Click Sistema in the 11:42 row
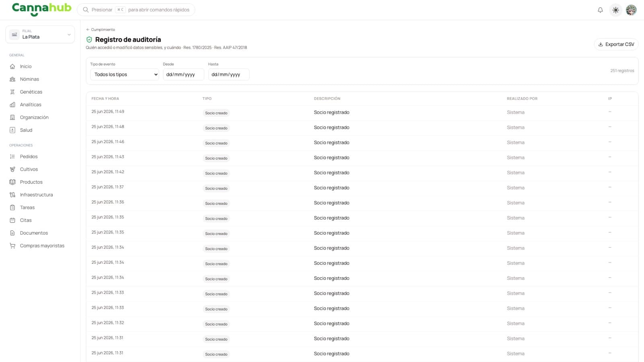This screenshot has width=644, height=362. pos(516,173)
